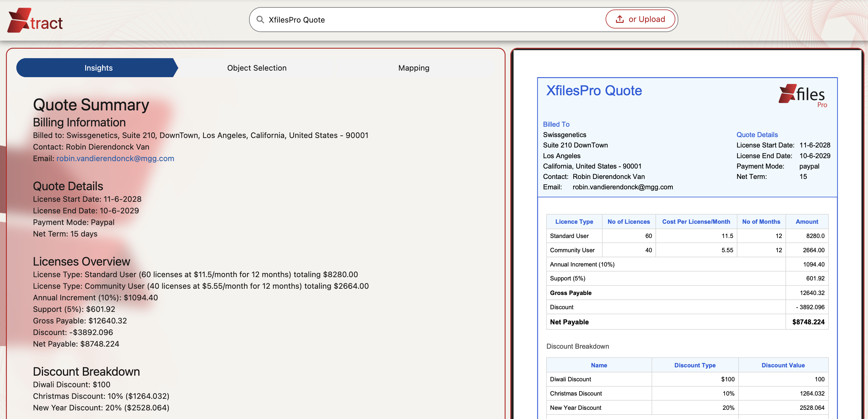Click the New Year Discount value 2528.064
Image resolution: width=868 pixels, height=419 pixels.
pyautogui.click(x=812, y=408)
